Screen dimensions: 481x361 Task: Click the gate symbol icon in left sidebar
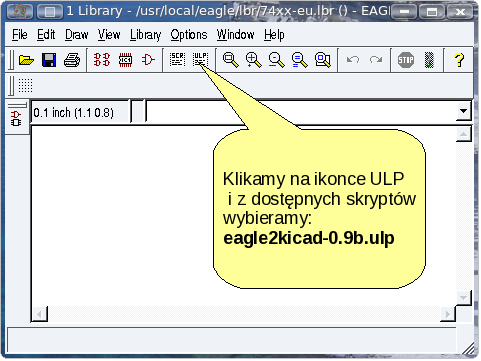16,118
